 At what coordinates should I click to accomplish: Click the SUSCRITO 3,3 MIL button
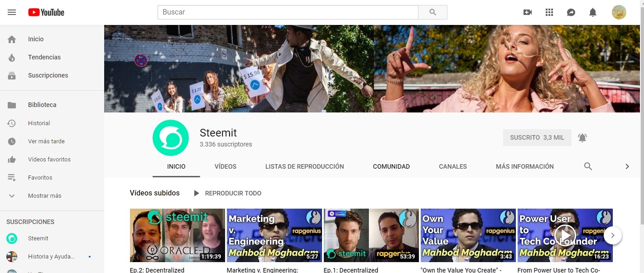coord(537,137)
